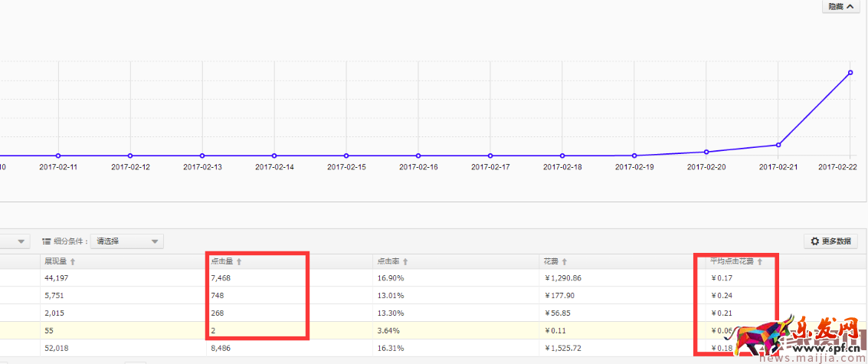Click the 2017-02-20 data point marker
868x364 pixels.
pyautogui.click(x=706, y=152)
